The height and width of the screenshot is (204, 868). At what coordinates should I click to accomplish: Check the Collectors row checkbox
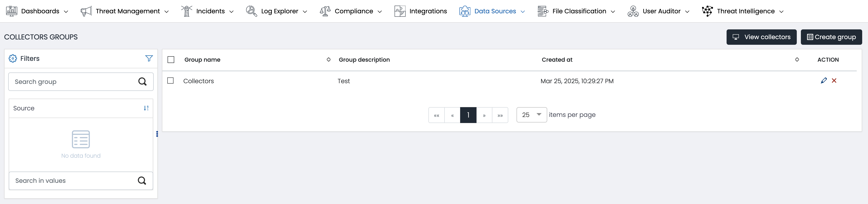(170, 81)
